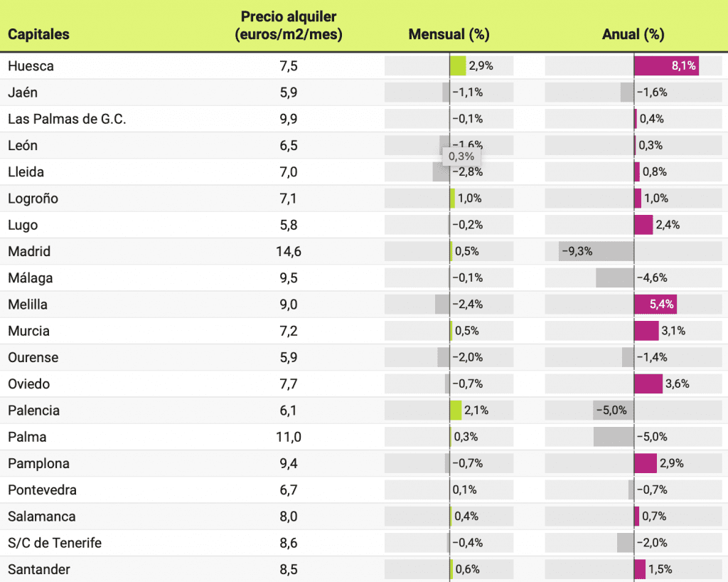Click Pamplona's magenta 2,9% annual bar
The height and width of the screenshot is (582, 728).
(x=646, y=463)
